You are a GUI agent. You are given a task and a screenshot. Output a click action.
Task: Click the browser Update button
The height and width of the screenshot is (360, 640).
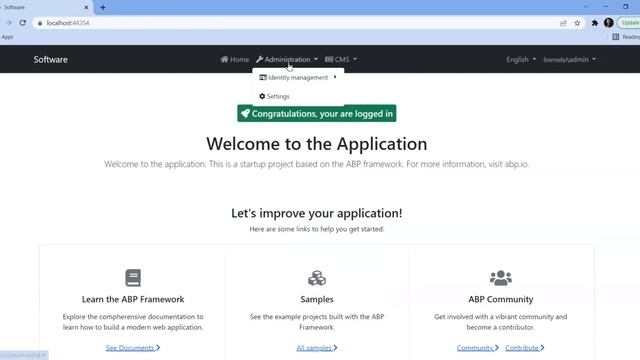[629, 23]
